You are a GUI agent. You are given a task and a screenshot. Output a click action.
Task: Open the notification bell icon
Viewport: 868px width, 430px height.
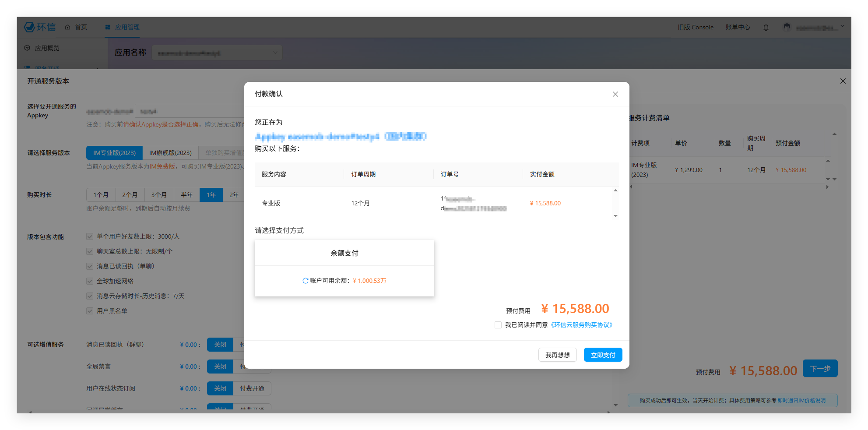(766, 28)
